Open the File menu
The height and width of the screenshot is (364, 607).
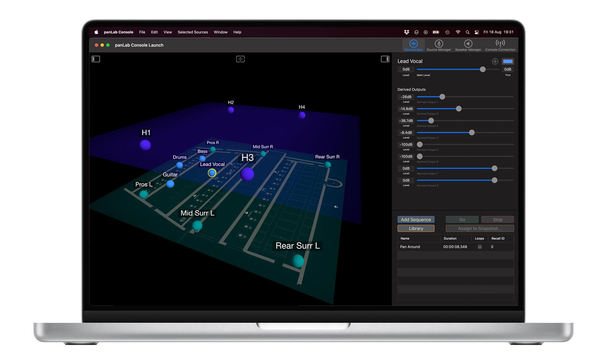click(142, 32)
